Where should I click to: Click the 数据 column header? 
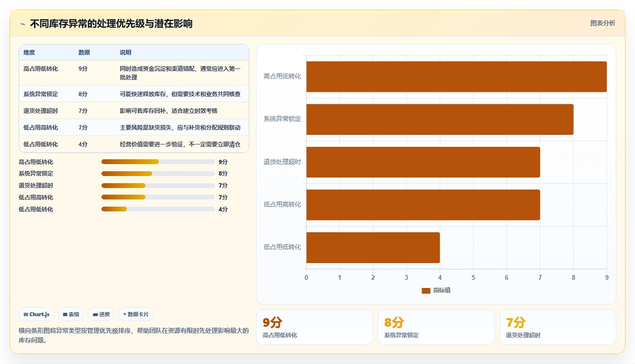coord(84,53)
